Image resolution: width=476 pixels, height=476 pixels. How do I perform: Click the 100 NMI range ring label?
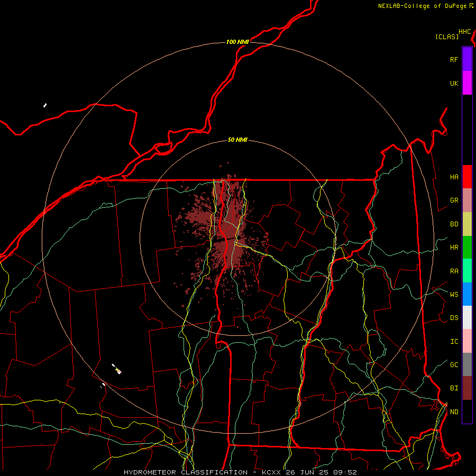(237, 42)
